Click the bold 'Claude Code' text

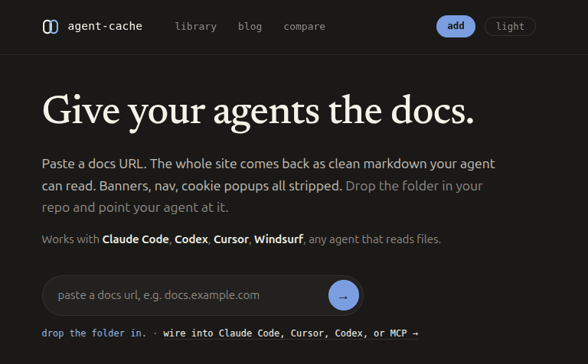click(x=136, y=239)
